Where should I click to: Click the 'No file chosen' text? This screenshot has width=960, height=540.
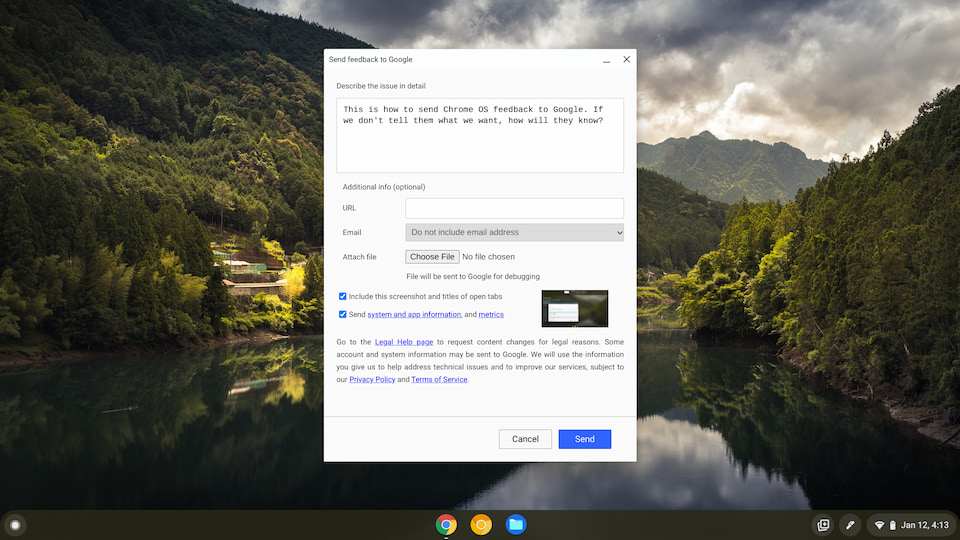coord(489,257)
